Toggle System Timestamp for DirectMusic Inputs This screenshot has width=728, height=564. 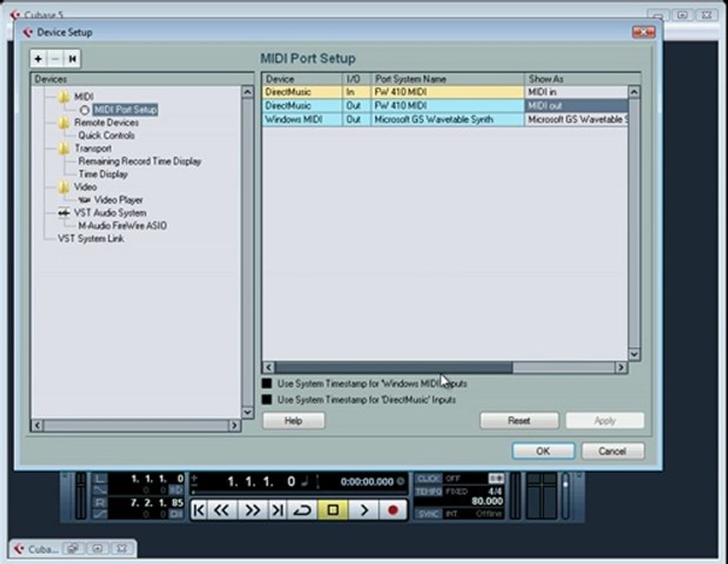[267, 399]
